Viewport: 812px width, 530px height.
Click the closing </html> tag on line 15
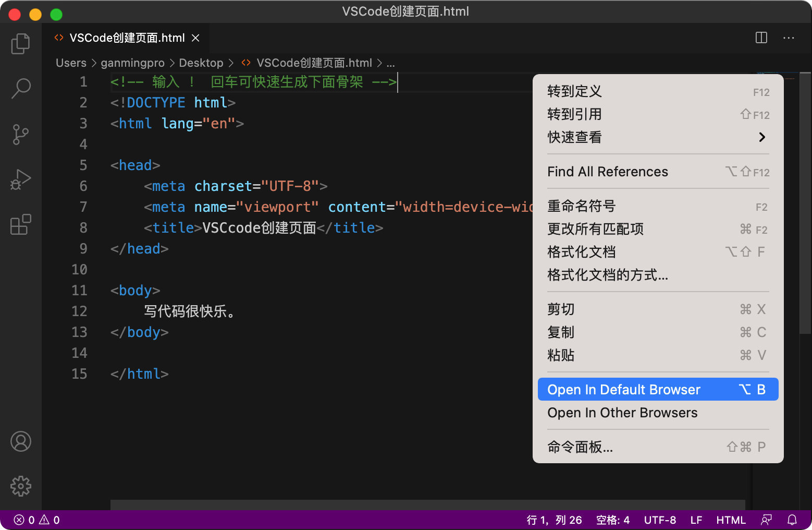point(139,374)
